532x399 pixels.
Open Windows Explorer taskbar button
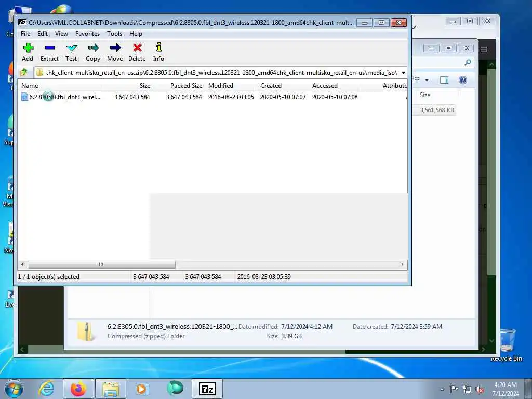[111, 389]
